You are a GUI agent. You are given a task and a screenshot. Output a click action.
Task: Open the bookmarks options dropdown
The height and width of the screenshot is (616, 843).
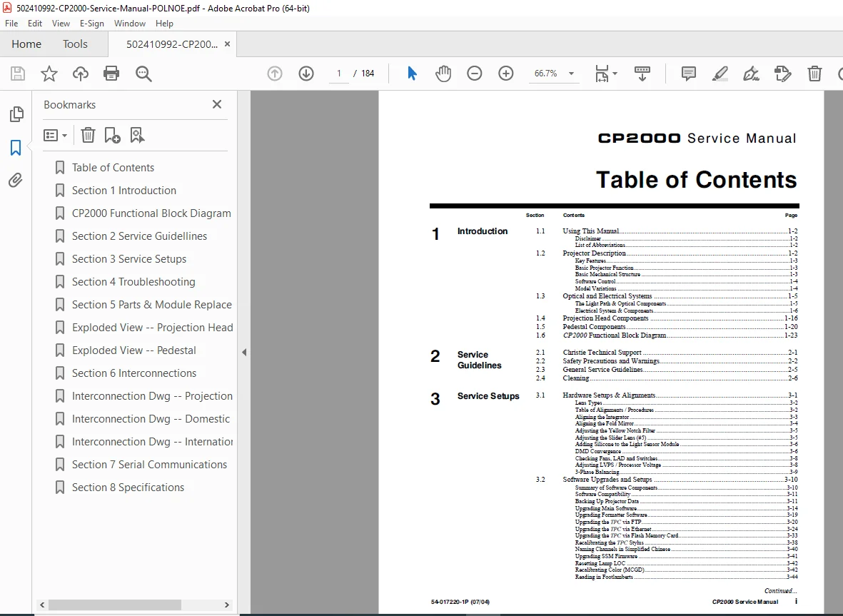click(x=56, y=135)
